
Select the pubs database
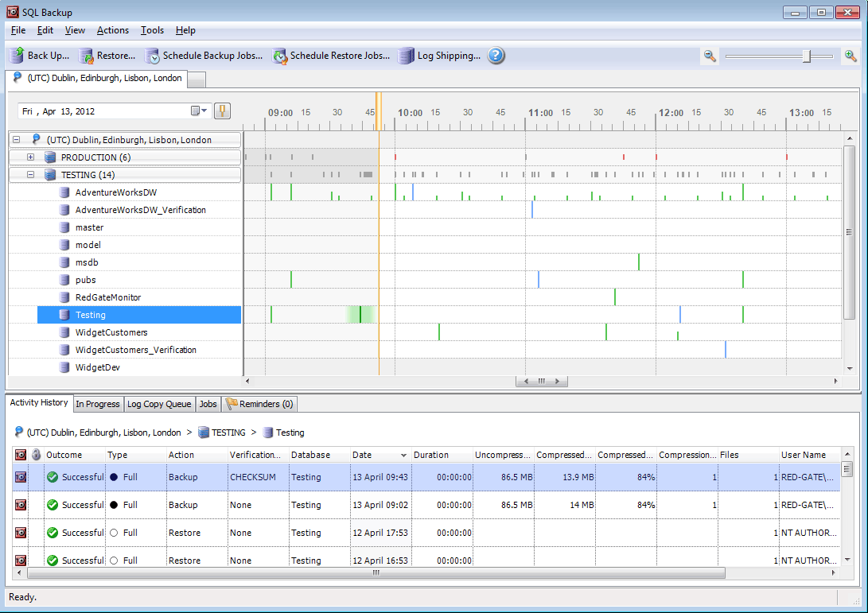[x=85, y=280]
